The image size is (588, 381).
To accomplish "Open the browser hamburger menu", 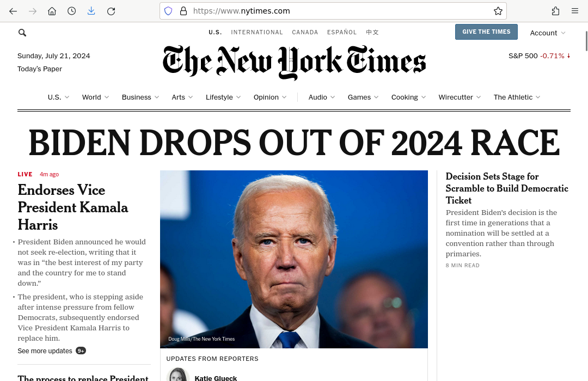I will point(575,11).
